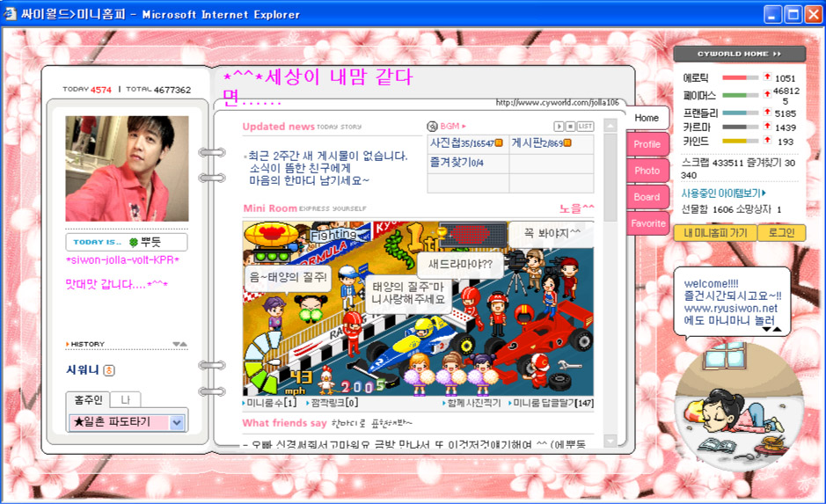Minimize the Internet Explorer window
The width and height of the screenshot is (826, 504).
tap(773, 14)
